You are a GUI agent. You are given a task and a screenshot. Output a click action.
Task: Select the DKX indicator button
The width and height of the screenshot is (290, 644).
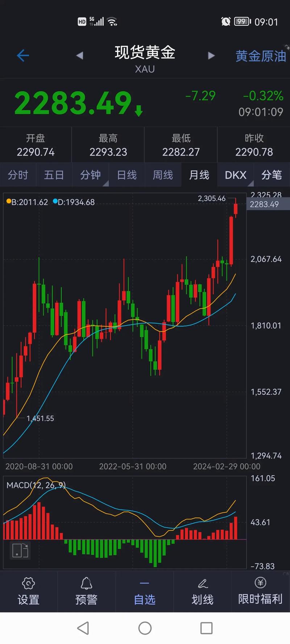pyautogui.click(x=235, y=175)
